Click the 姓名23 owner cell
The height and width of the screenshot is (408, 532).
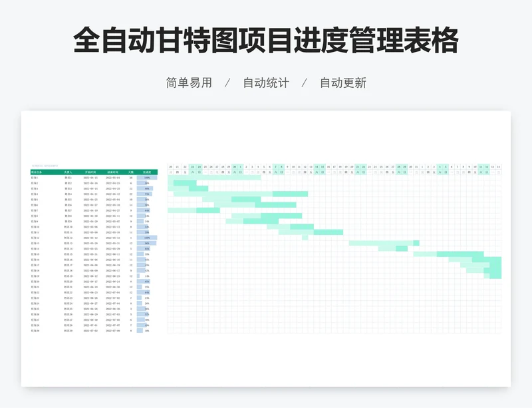click(x=68, y=298)
